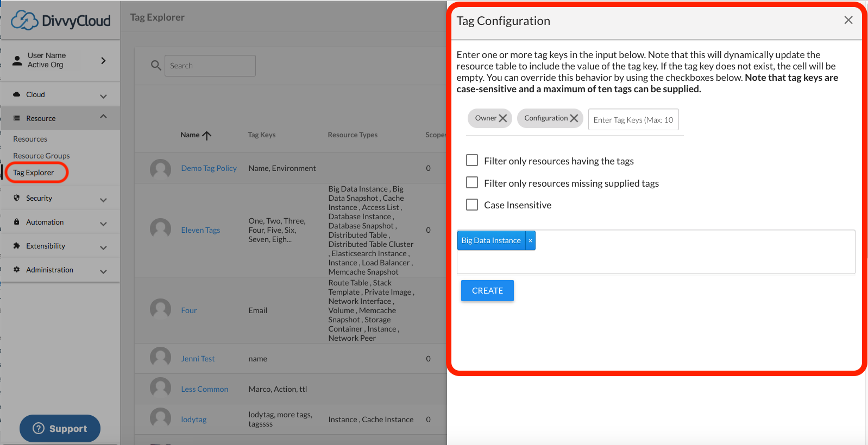Click the Name column sort arrow
Image resolution: width=868 pixels, height=445 pixels.
point(206,135)
